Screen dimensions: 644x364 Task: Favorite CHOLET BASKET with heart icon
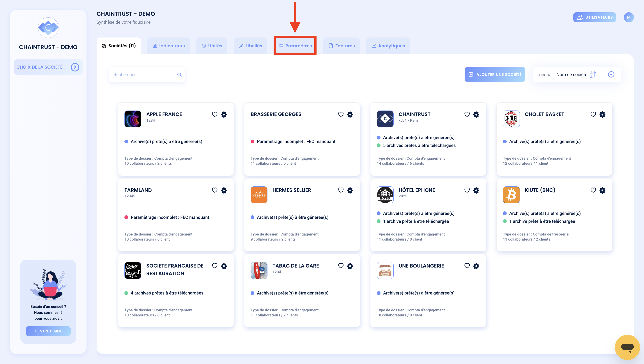(593, 114)
